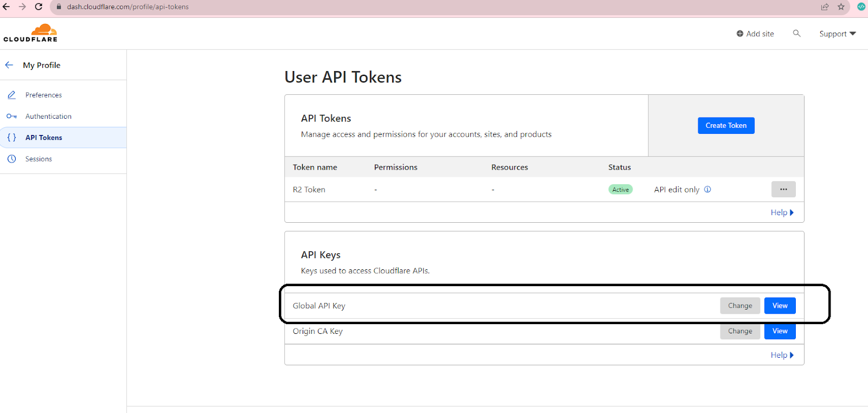
Task: Click the API Keys section heading
Action: click(x=321, y=255)
